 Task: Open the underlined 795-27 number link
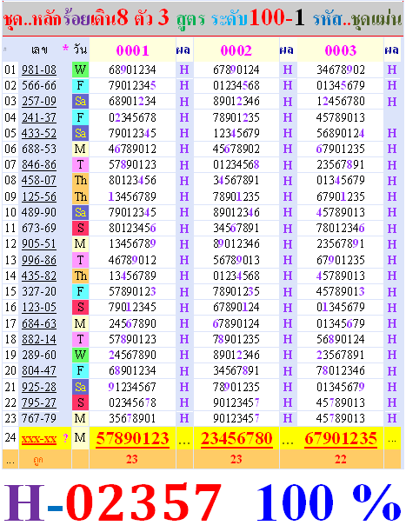[39, 402]
